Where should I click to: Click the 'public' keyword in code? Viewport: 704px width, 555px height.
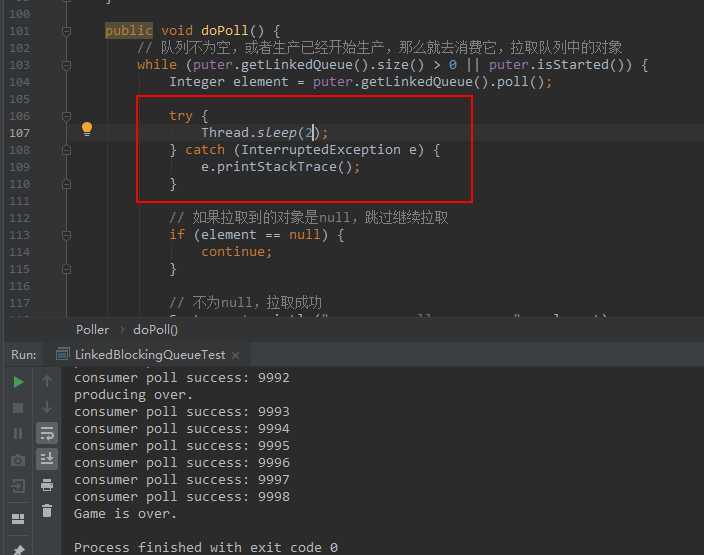128,31
